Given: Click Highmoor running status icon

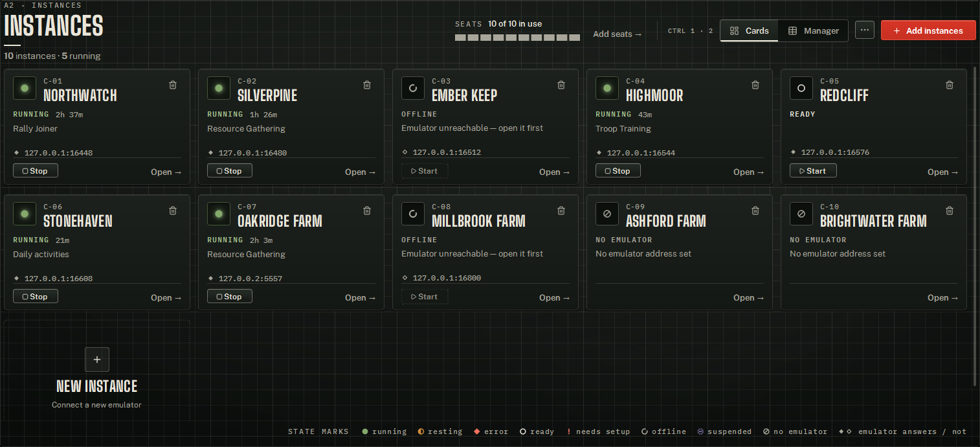Looking at the screenshot, I should [607, 88].
